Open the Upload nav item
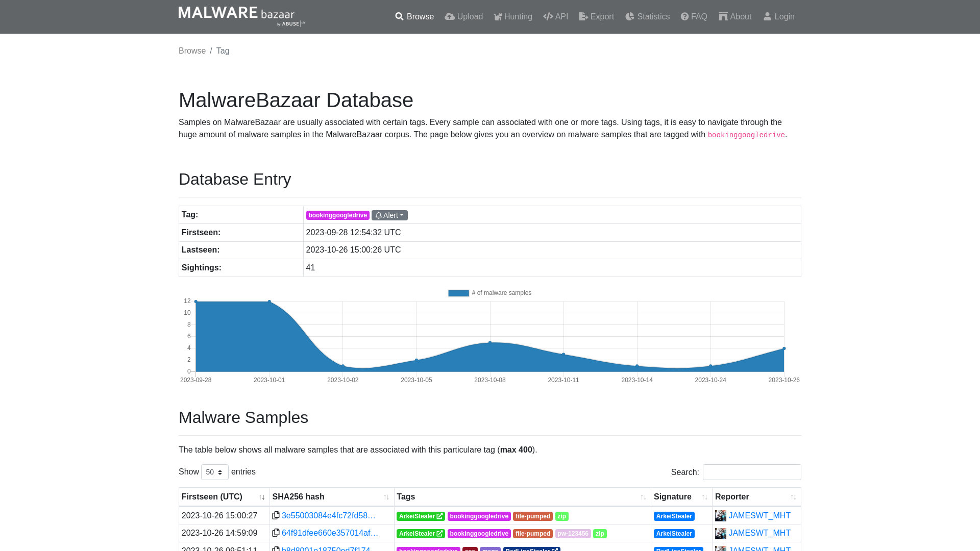 point(463,17)
